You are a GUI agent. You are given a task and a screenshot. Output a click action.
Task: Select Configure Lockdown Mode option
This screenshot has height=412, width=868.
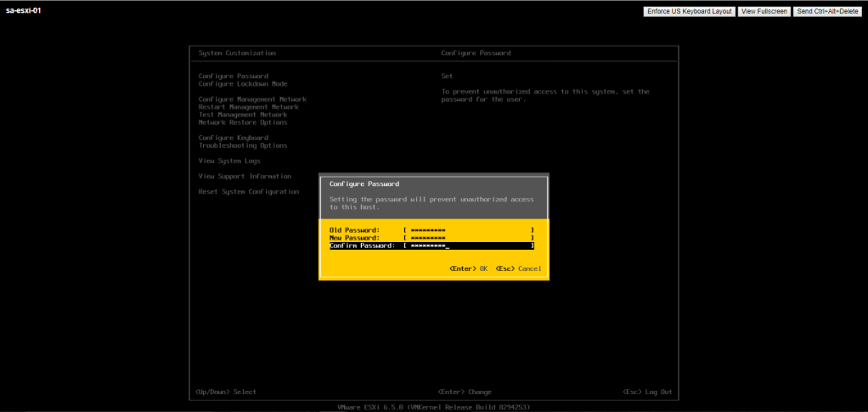pos(243,84)
